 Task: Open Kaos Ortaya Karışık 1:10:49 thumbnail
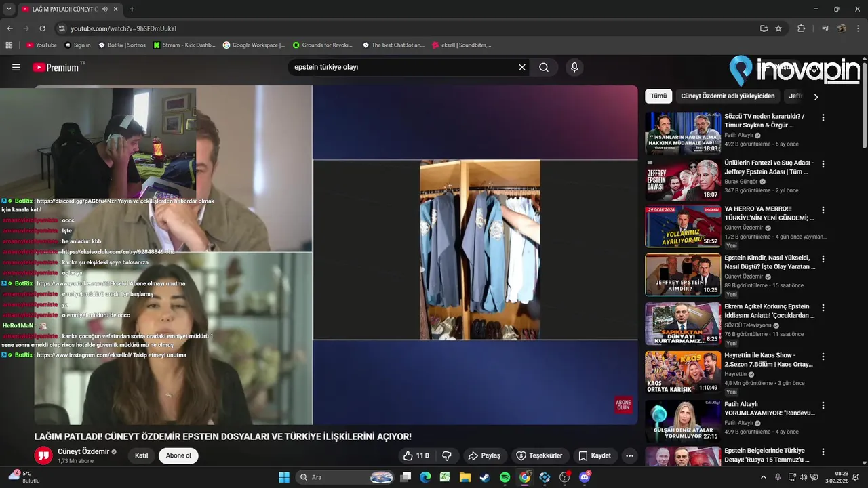683,373
